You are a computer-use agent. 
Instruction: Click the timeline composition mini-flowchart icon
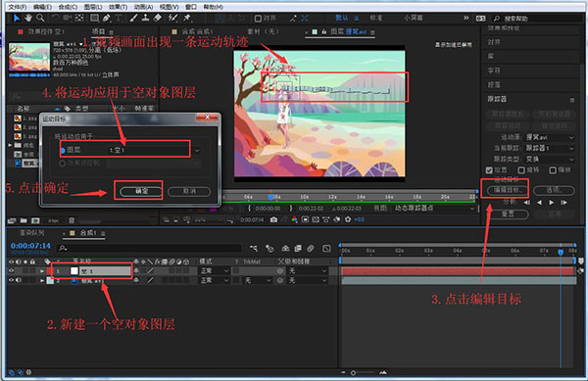254,249
